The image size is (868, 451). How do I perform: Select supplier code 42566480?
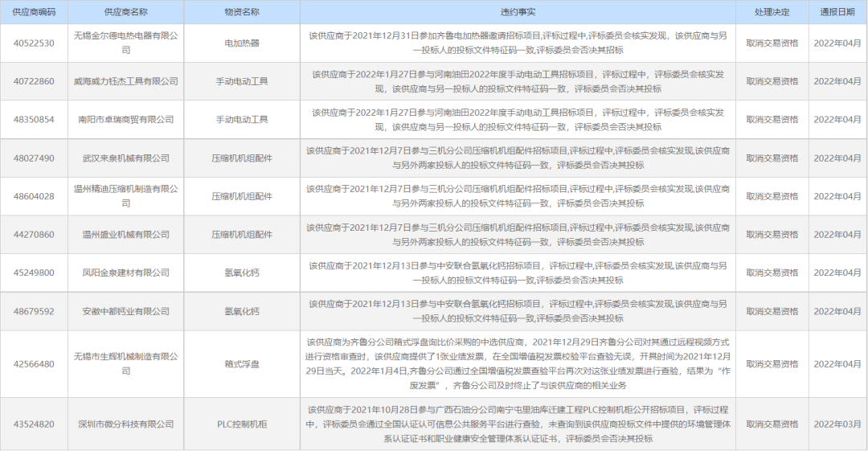point(34,364)
